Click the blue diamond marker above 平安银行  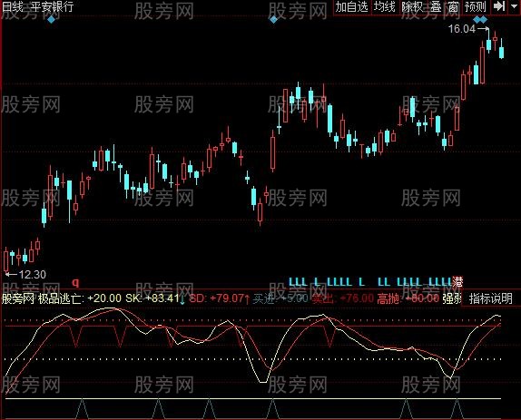click(x=51, y=20)
